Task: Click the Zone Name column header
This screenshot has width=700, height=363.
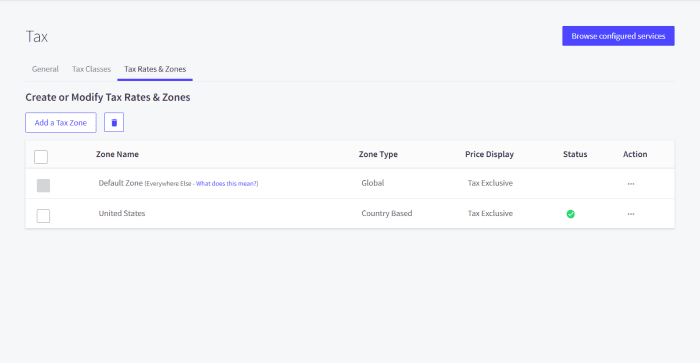Action: 117,154
